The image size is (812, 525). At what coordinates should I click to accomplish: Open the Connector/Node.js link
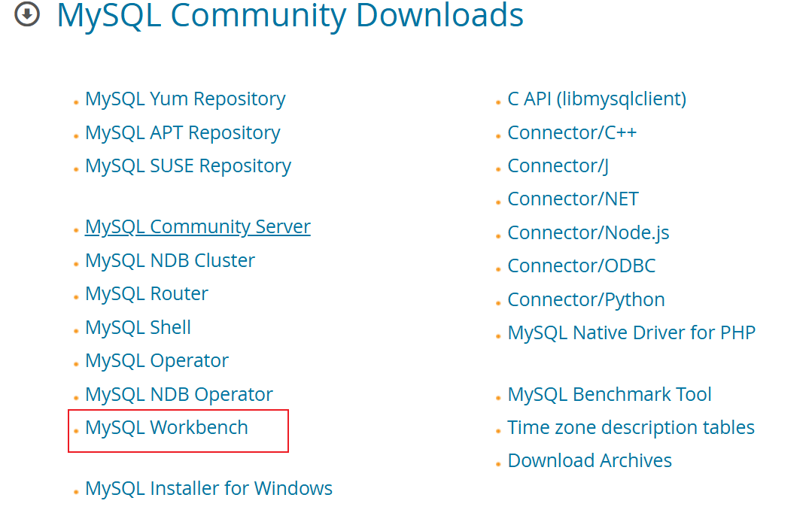click(588, 233)
